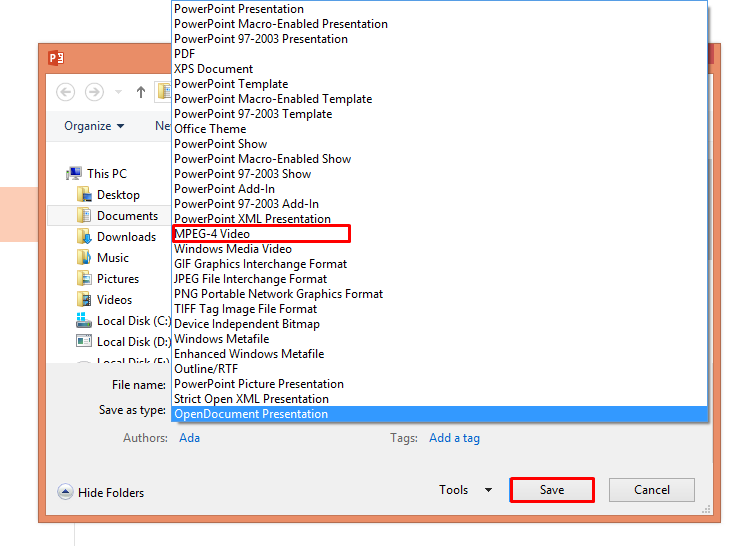Click the Local Disk (D:) drive icon

pos(84,341)
